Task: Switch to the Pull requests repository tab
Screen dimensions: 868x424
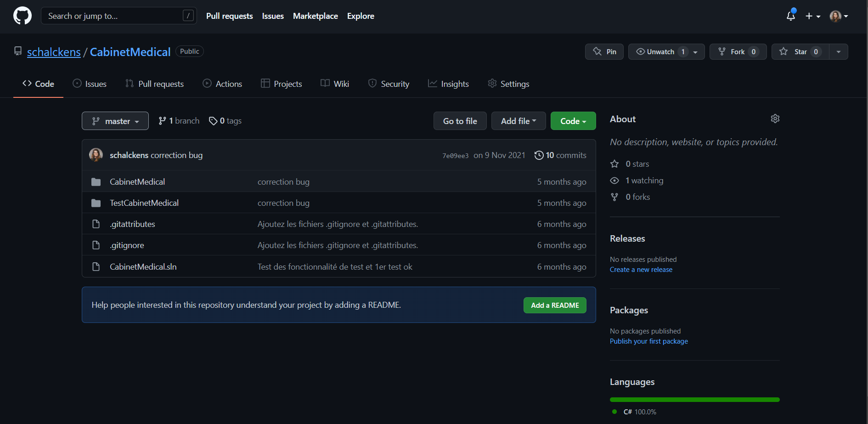Action: click(154, 84)
